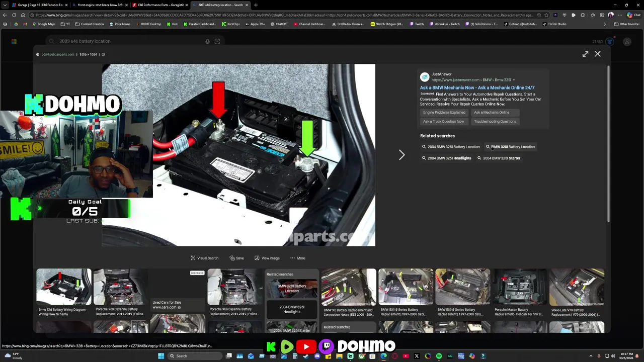This screenshot has width=644, height=362.
Task: Expand the image viewer to full screen
Action: [585, 54]
